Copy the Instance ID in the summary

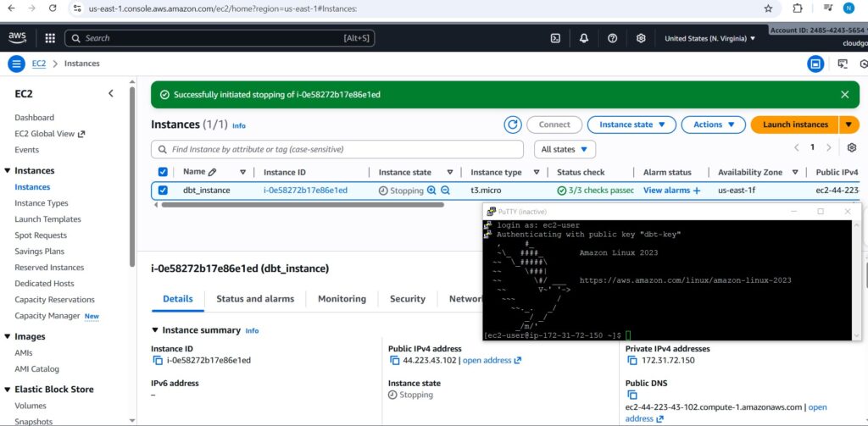pos(157,361)
